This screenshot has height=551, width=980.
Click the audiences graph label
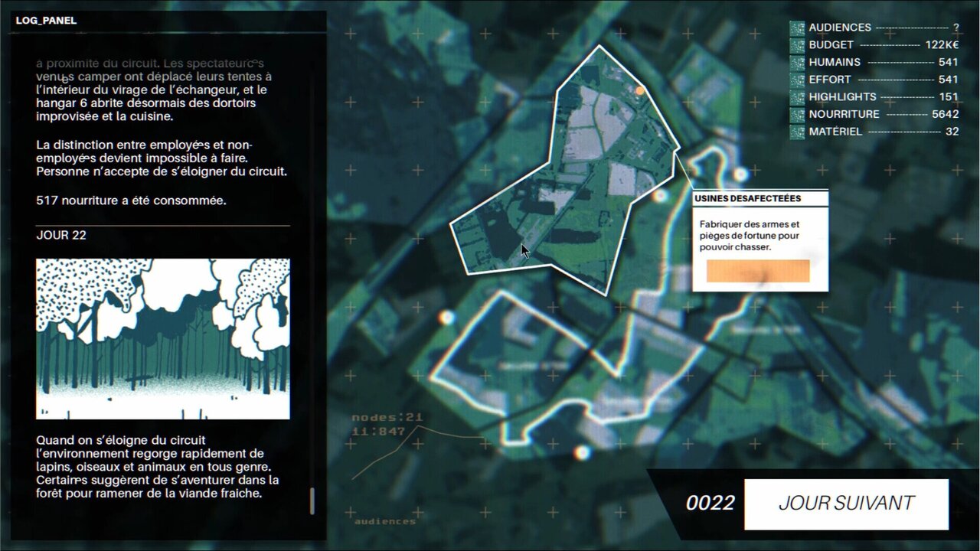[x=384, y=521]
